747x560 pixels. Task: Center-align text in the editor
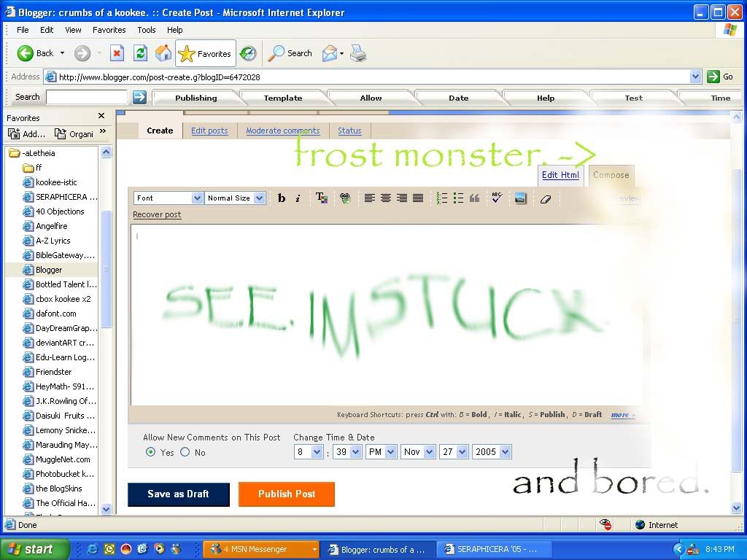386,198
